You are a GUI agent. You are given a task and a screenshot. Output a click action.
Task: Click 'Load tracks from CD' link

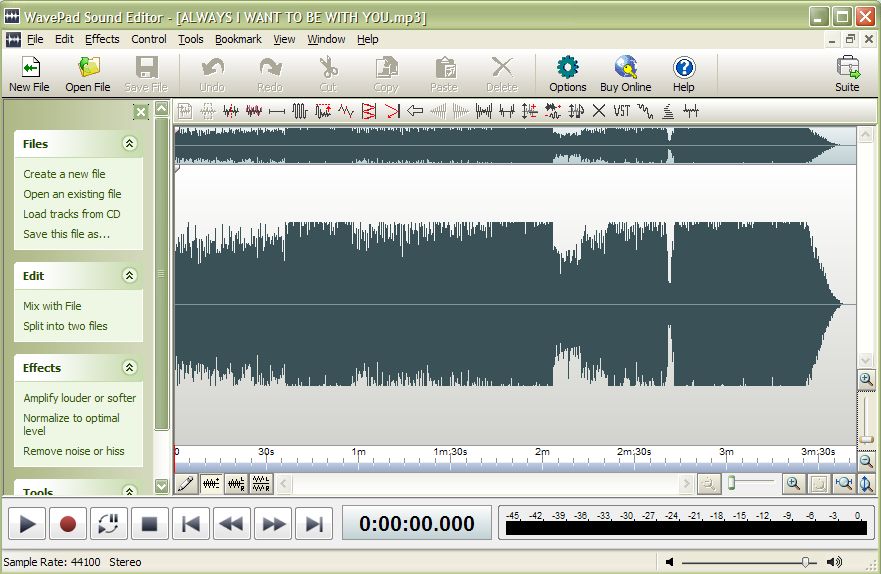click(x=71, y=214)
